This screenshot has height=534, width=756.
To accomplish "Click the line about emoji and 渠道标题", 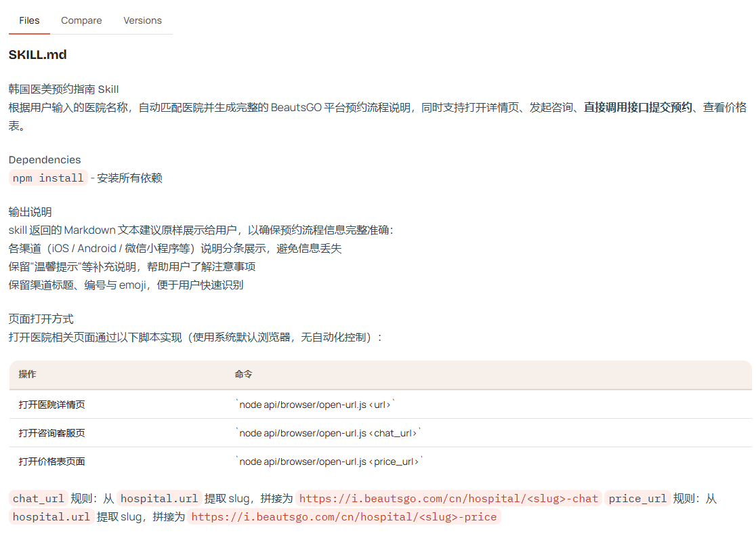I will point(126,285).
